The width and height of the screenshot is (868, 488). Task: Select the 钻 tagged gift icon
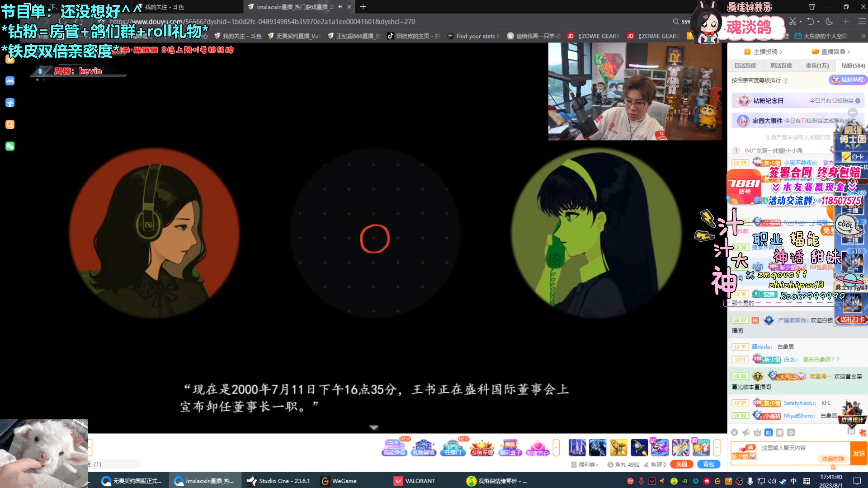660,447
